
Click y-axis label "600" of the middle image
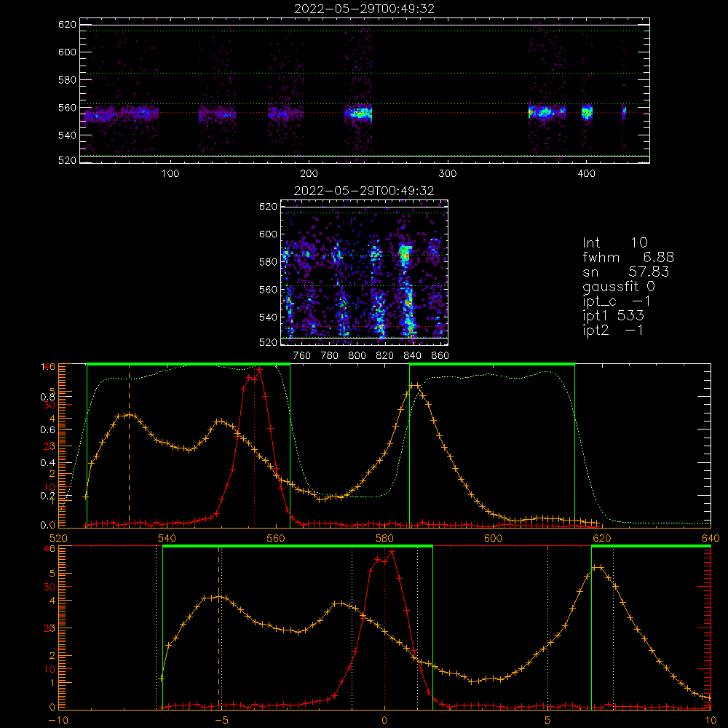268,234
